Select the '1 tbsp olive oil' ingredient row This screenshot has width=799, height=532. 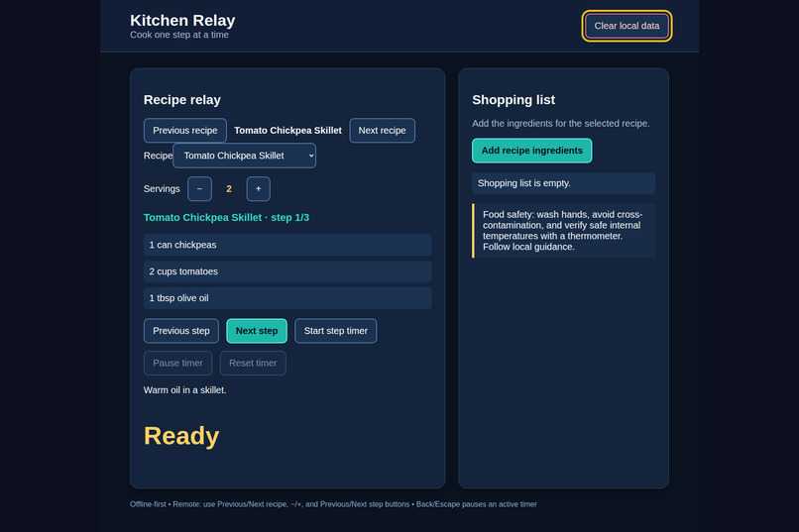pos(287,298)
